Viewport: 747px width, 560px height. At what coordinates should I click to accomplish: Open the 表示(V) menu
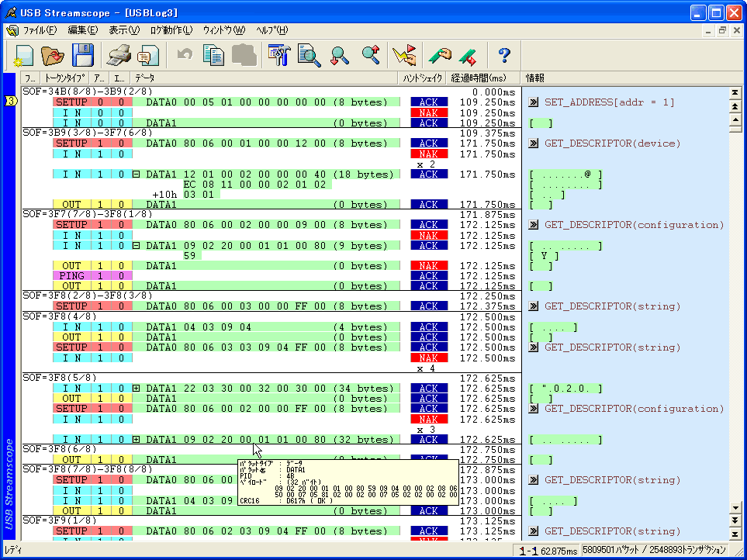[124, 30]
